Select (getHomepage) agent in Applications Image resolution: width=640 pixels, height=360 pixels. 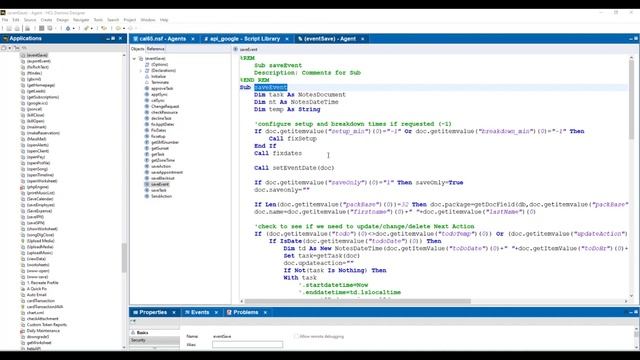pyautogui.click(x=41, y=85)
